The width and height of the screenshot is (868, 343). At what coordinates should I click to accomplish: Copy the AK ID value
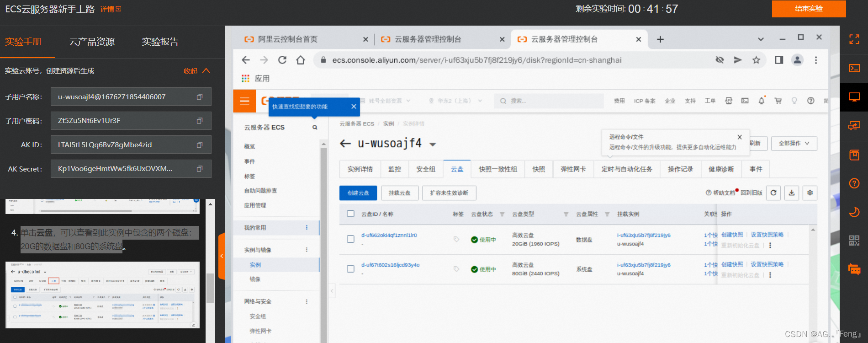(200, 145)
